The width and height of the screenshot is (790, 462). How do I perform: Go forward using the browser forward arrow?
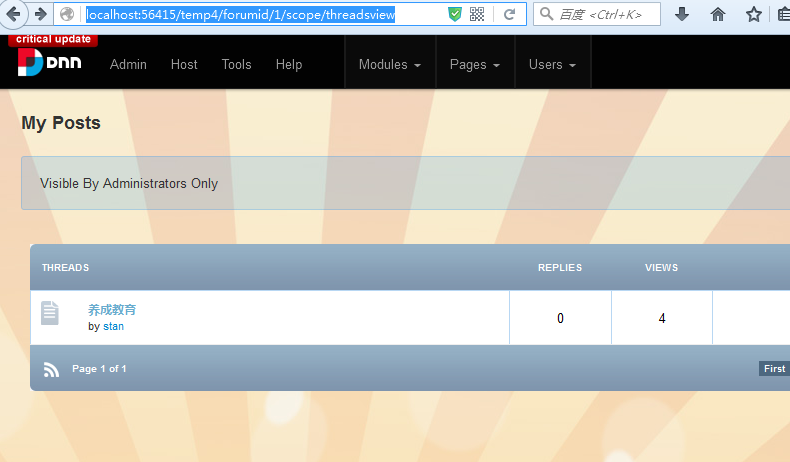[x=41, y=14]
